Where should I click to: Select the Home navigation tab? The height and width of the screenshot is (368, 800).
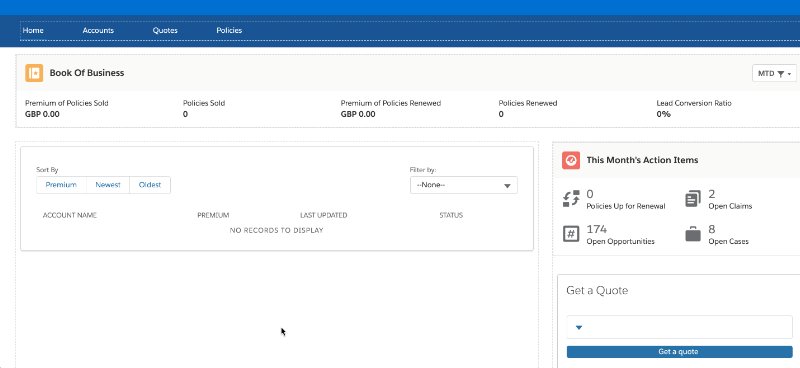(33, 31)
